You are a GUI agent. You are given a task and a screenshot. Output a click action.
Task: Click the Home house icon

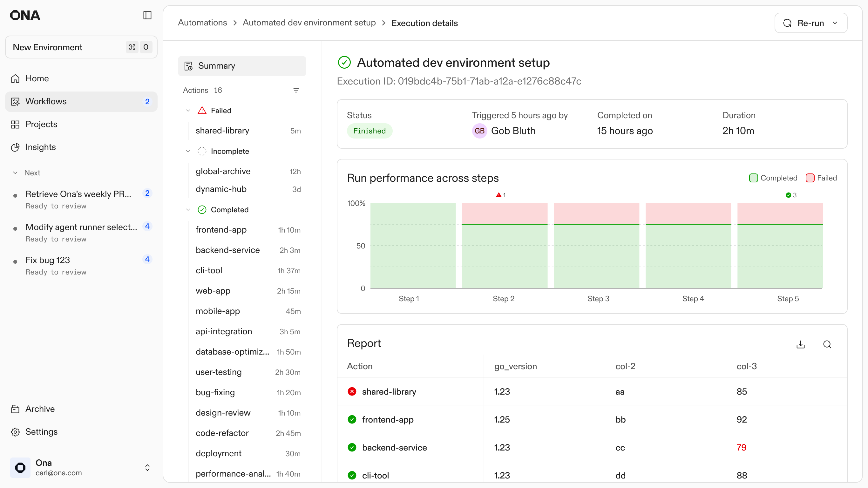pyautogui.click(x=15, y=78)
